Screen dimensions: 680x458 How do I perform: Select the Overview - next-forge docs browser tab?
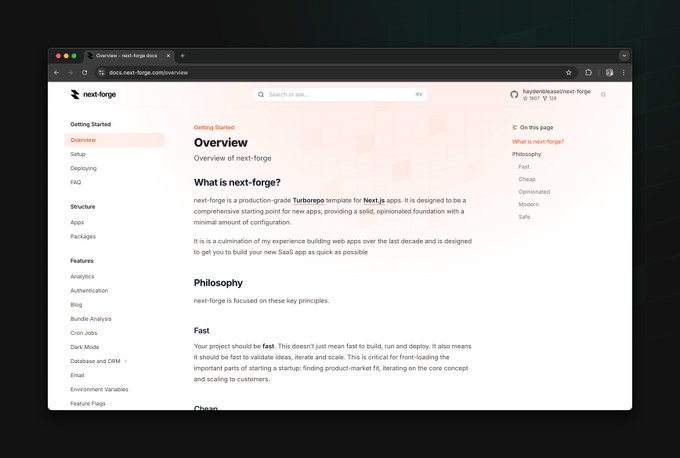(x=129, y=56)
